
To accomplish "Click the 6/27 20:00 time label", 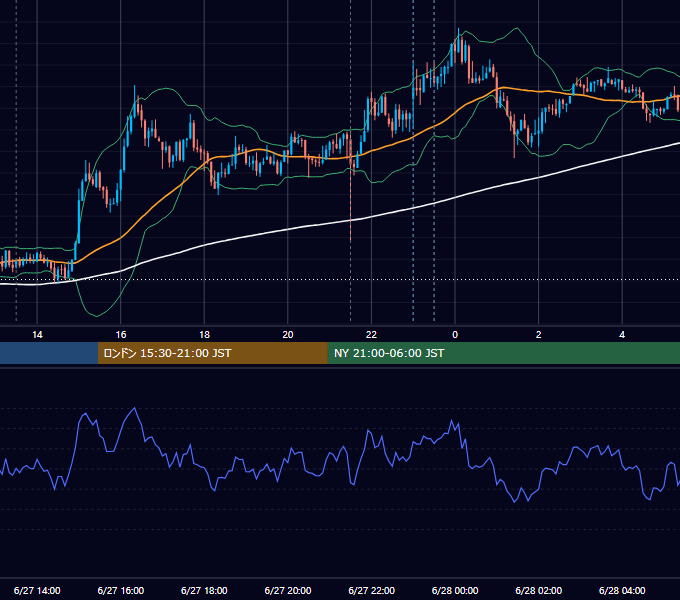I will coord(288,590).
